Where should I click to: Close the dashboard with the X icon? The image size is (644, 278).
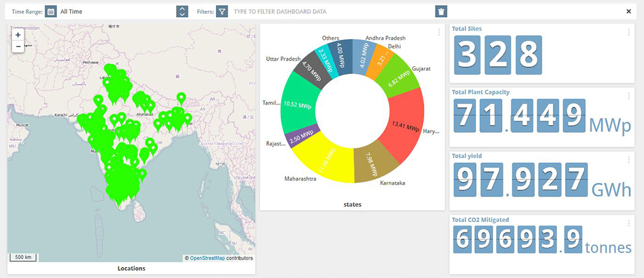pyautogui.click(x=628, y=11)
